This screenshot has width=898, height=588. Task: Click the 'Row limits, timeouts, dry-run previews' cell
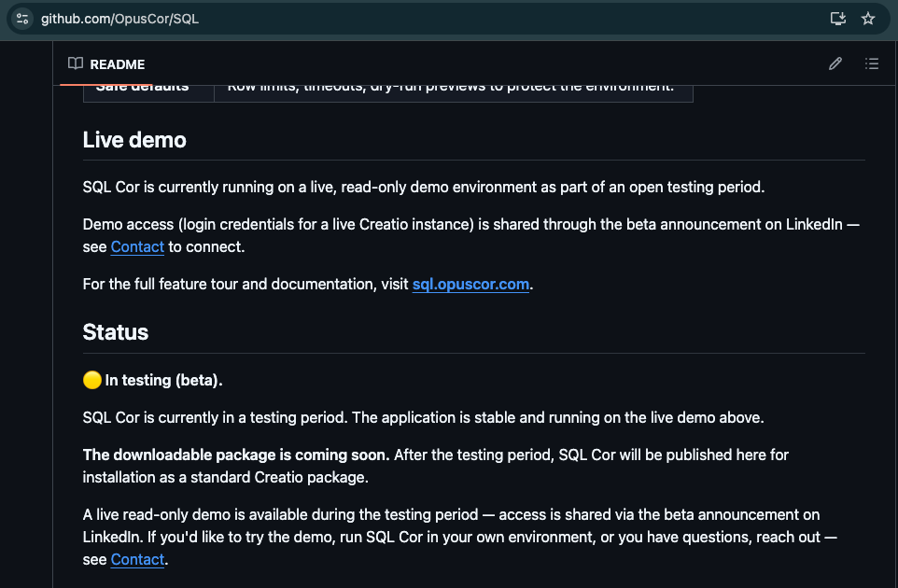[454, 93]
